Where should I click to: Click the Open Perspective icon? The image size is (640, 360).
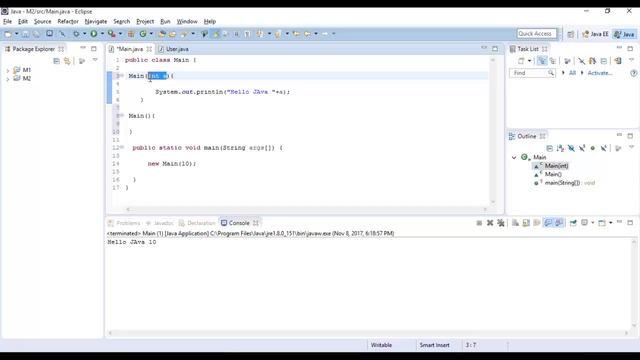[571, 34]
